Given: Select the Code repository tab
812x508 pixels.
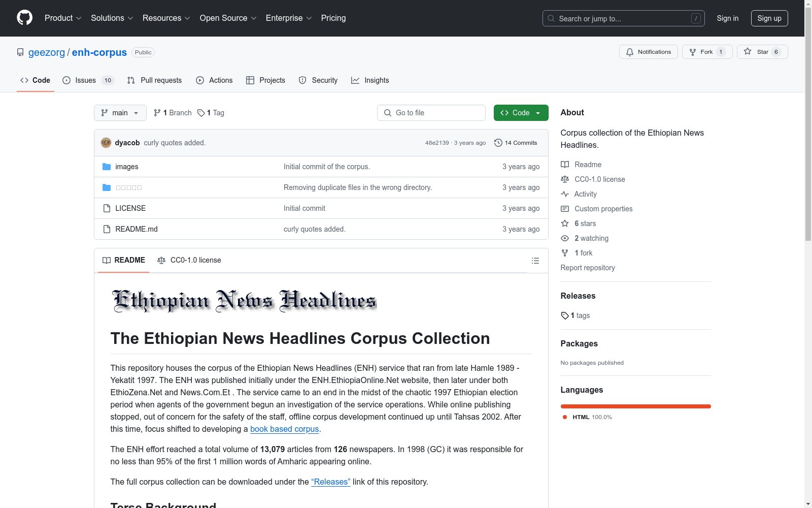Looking at the screenshot, I should (x=35, y=80).
